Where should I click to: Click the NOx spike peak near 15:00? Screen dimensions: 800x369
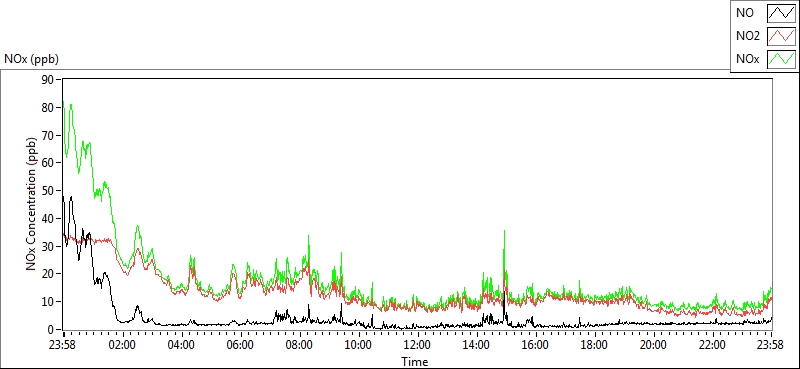pos(504,231)
